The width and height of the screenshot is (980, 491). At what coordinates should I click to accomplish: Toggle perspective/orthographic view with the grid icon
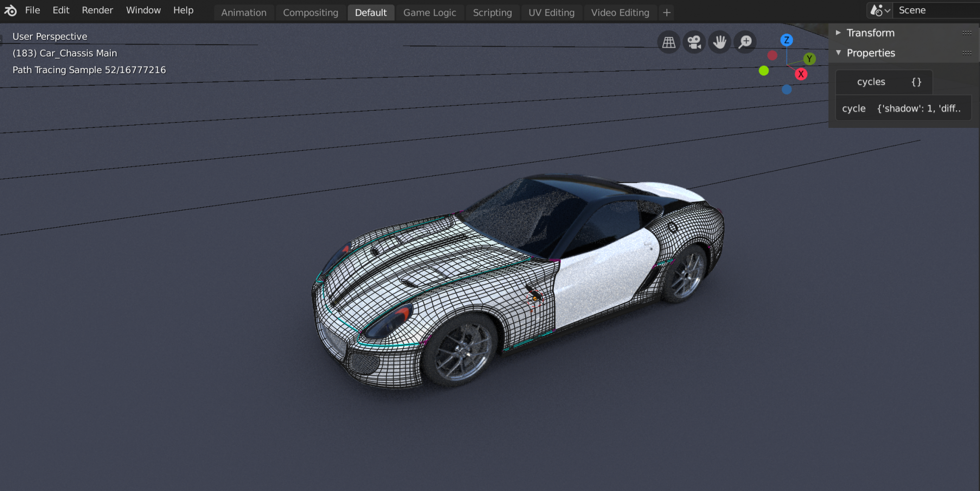[669, 42]
